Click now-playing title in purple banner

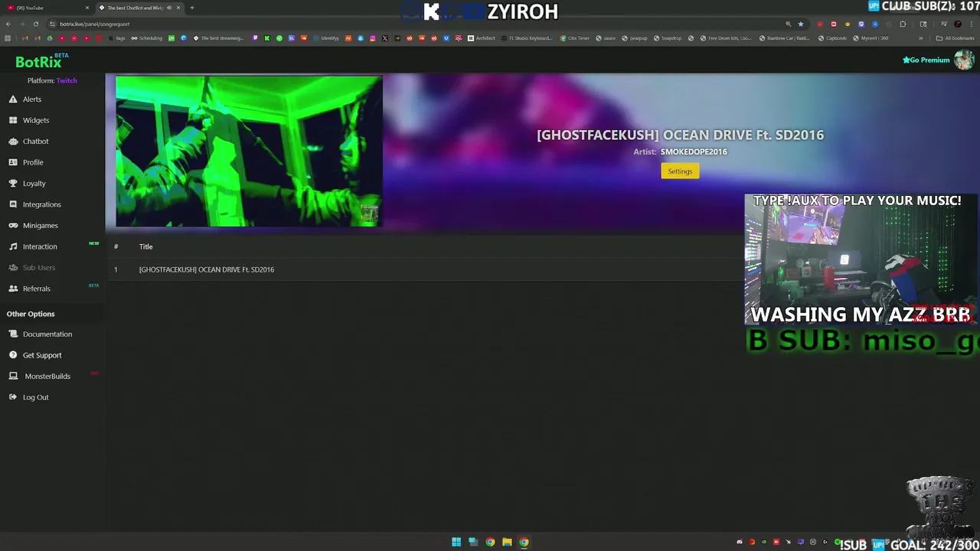pyautogui.click(x=680, y=135)
